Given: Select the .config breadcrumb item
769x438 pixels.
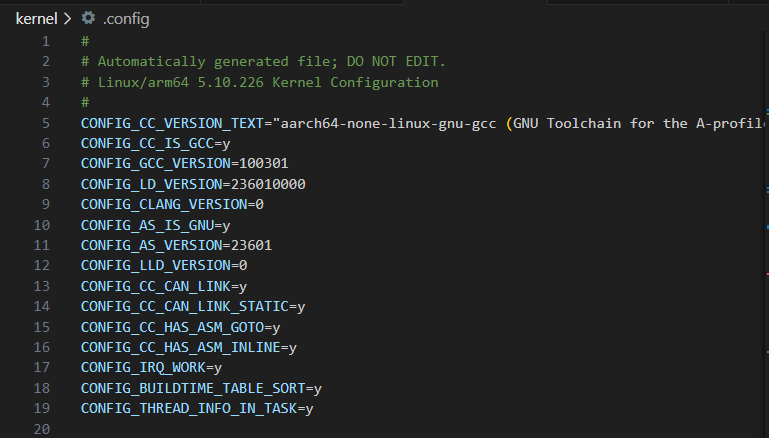Looking at the screenshot, I should pos(125,18).
